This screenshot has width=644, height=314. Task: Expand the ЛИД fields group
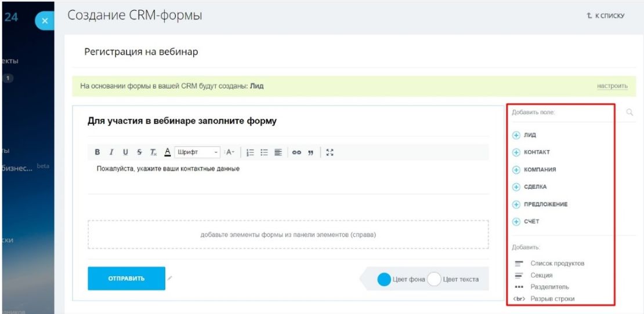click(524, 135)
